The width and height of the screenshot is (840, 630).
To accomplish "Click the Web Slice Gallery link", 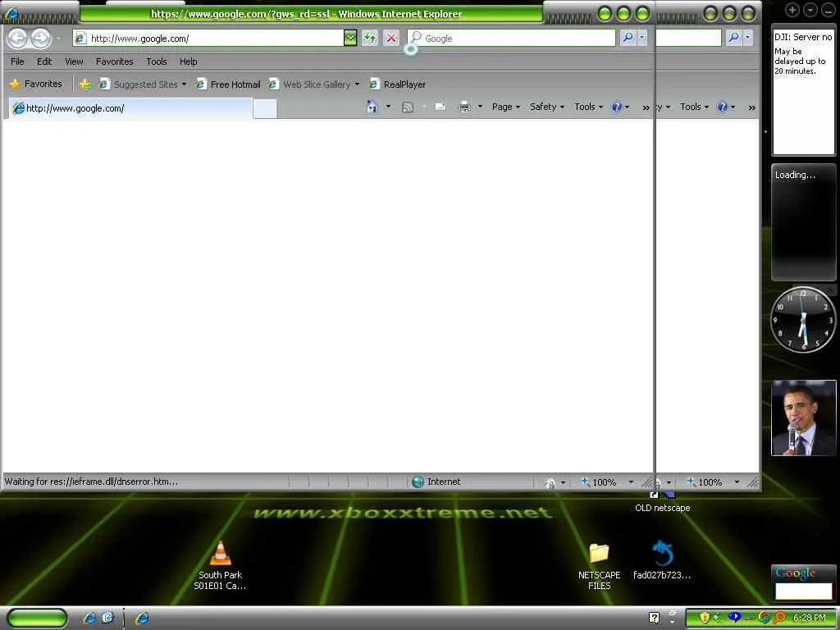I will click(x=309, y=84).
